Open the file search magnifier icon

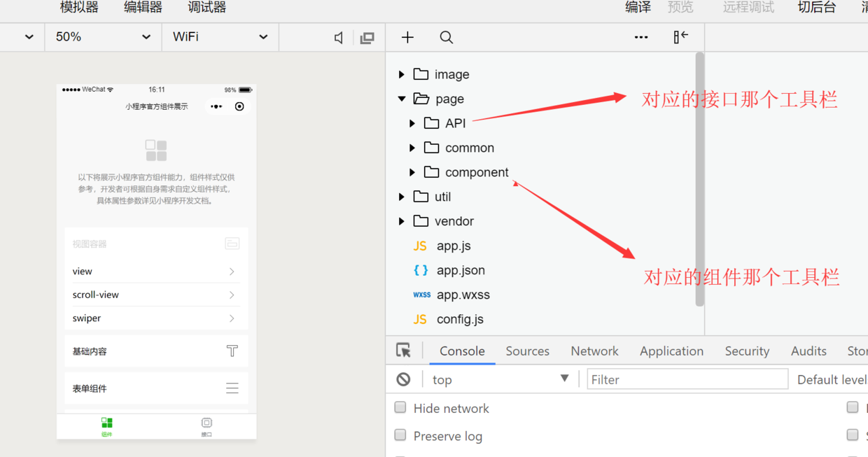click(446, 38)
